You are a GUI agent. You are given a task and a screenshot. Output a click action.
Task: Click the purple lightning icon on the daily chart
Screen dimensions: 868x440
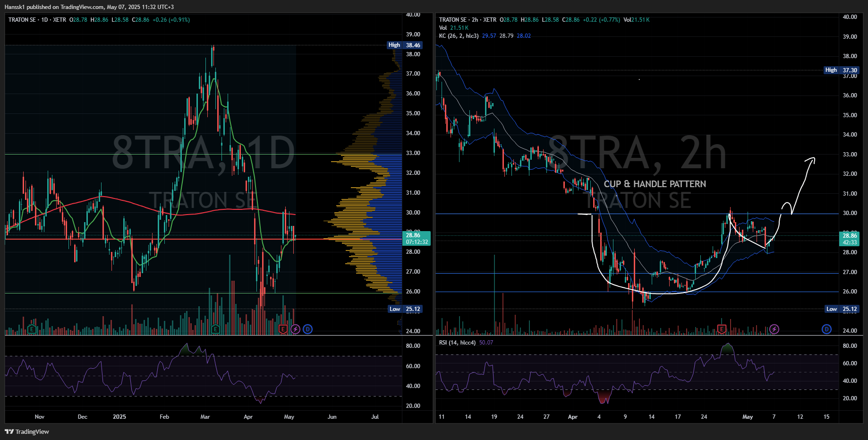(295, 329)
